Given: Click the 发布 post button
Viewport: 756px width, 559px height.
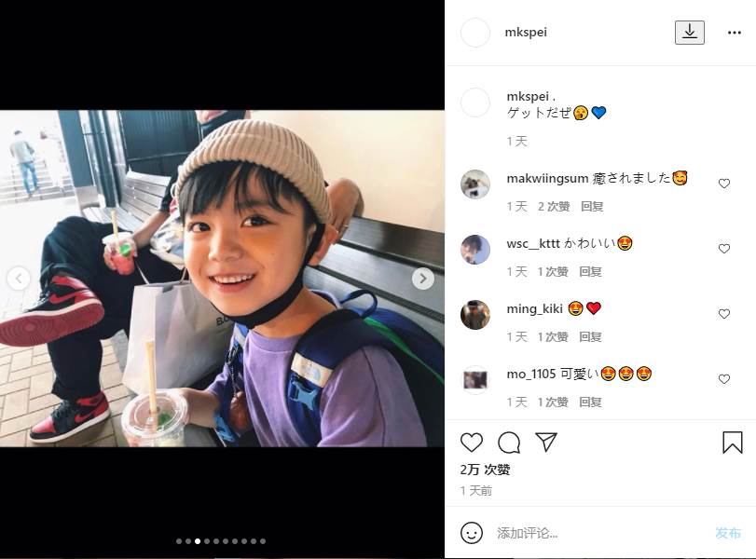Looking at the screenshot, I should (727, 533).
